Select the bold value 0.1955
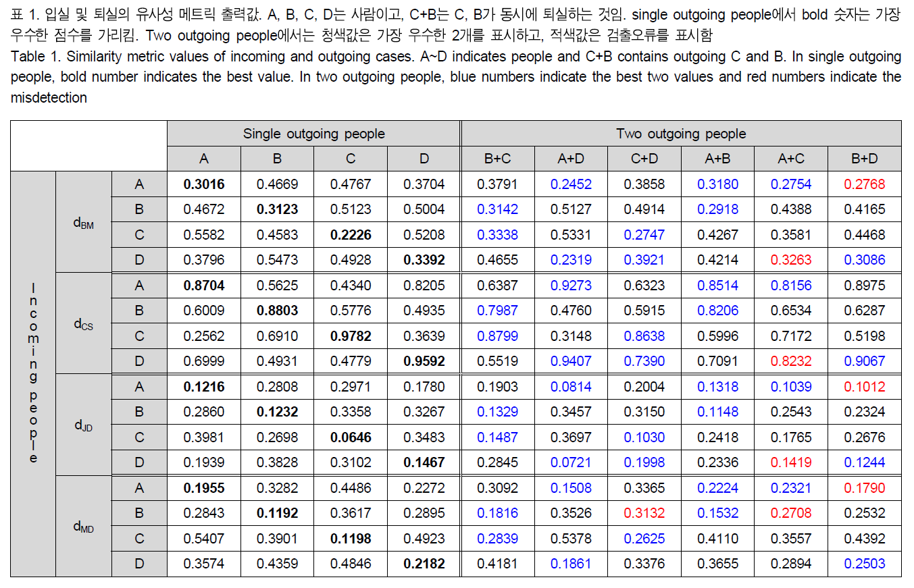Screen dimensions: 914x588 click(x=204, y=488)
